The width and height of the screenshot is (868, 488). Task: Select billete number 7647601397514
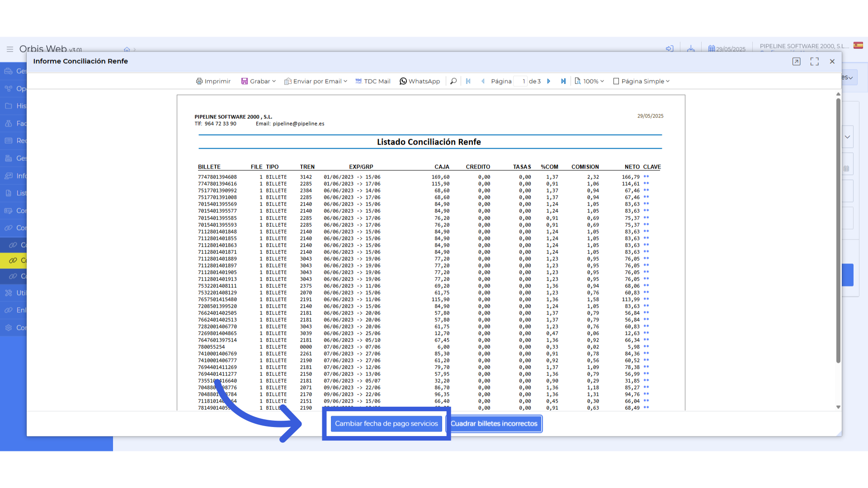click(x=217, y=340)
